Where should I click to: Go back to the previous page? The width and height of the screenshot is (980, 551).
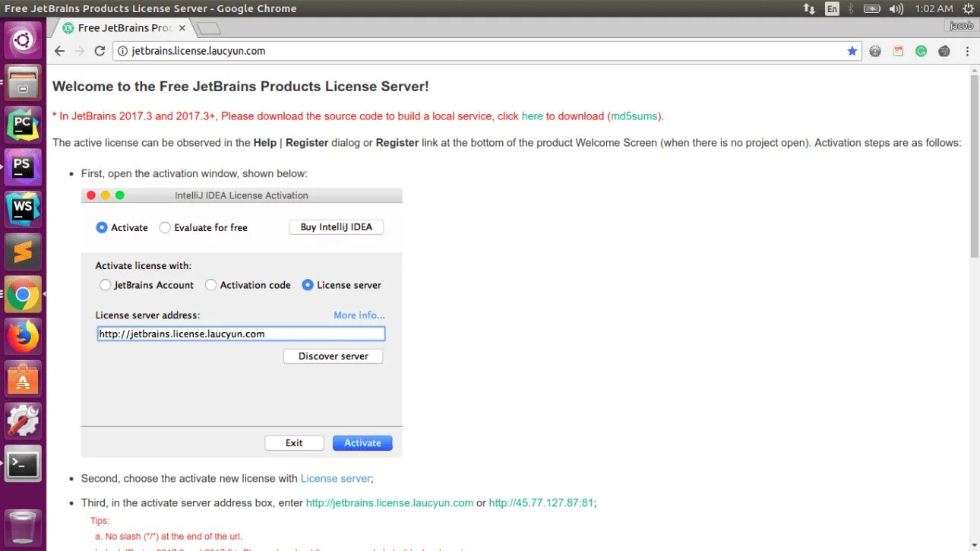(60, 51)
